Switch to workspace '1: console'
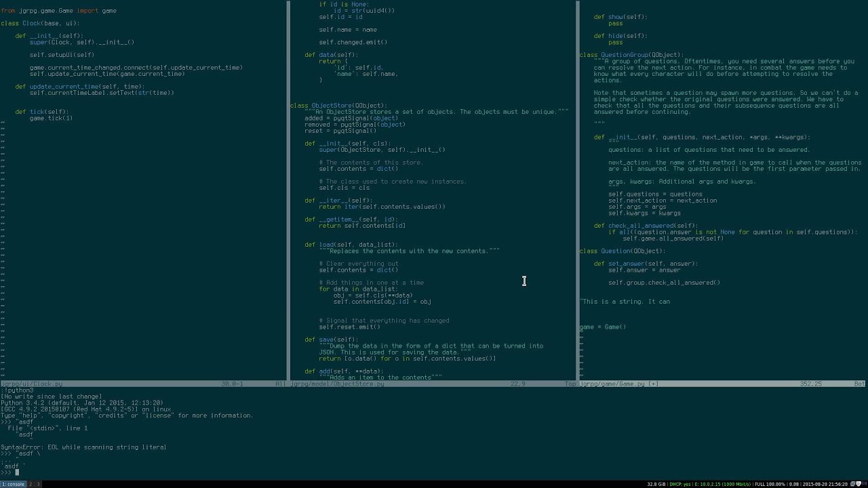Screen dimensions: 868x488 [x=13, y=484]
